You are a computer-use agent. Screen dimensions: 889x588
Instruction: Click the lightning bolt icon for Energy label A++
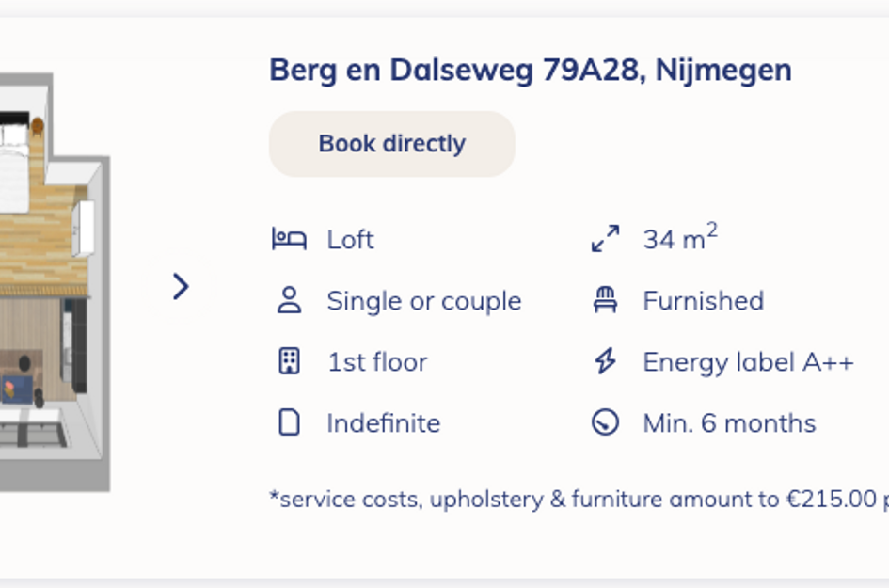point(607,360)
